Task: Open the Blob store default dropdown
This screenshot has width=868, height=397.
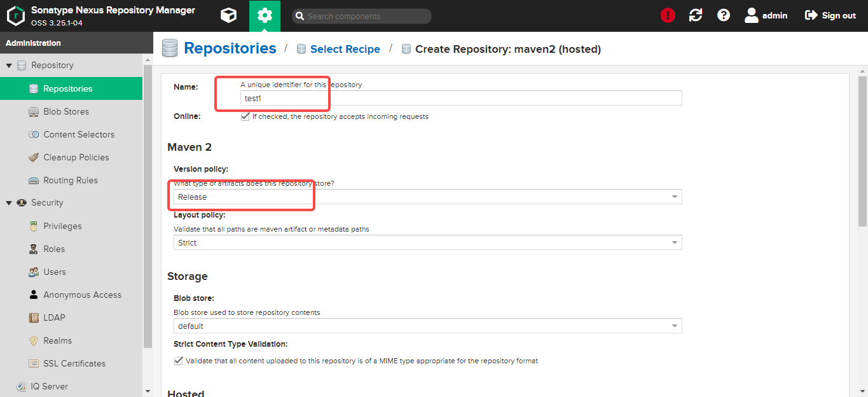Action: pyautogui.click(x=427, y=326)
